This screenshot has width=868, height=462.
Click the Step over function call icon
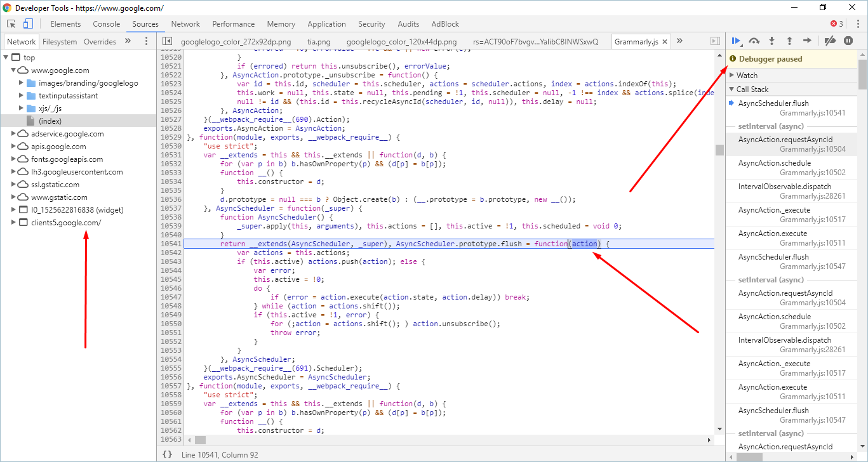754,41
